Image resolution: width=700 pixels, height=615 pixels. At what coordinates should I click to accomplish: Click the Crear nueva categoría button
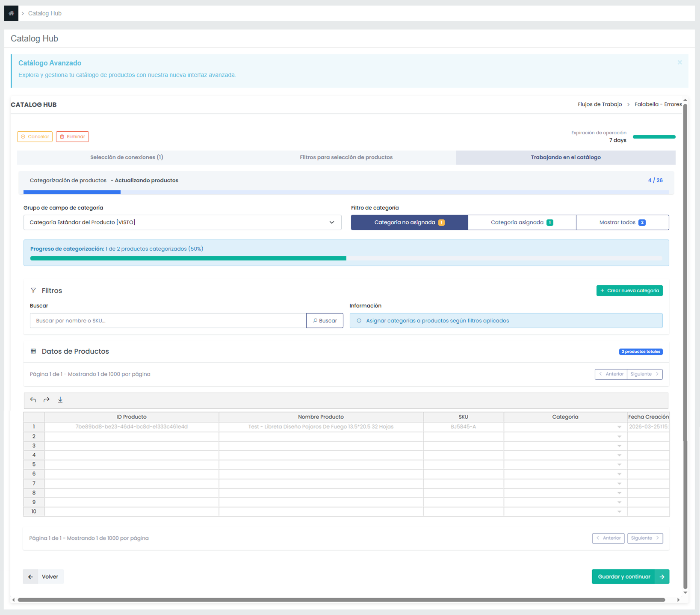[629, 290]
